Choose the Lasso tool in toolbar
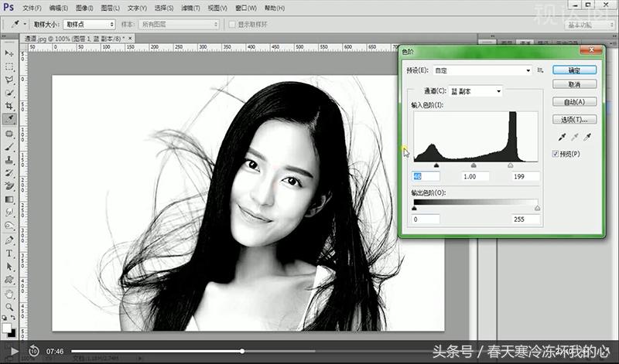The height and width of the screenshot is (364, 619). point(9,80)
